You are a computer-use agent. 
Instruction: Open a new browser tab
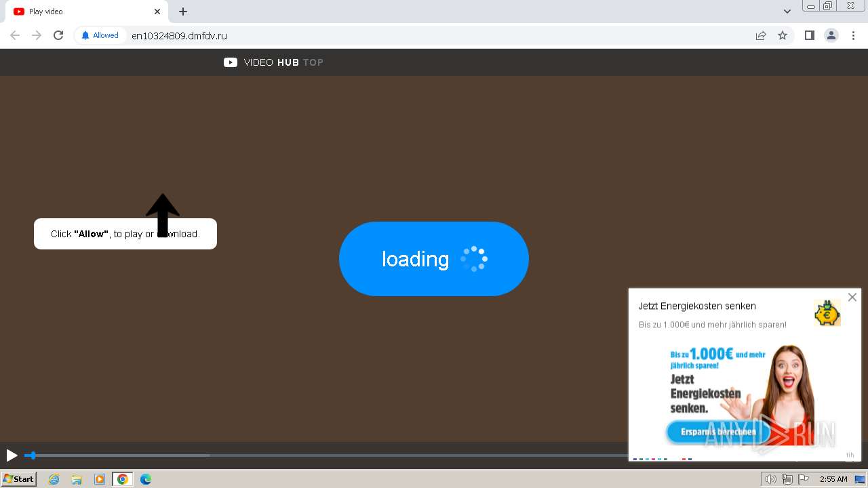click(x=183, y=12)
